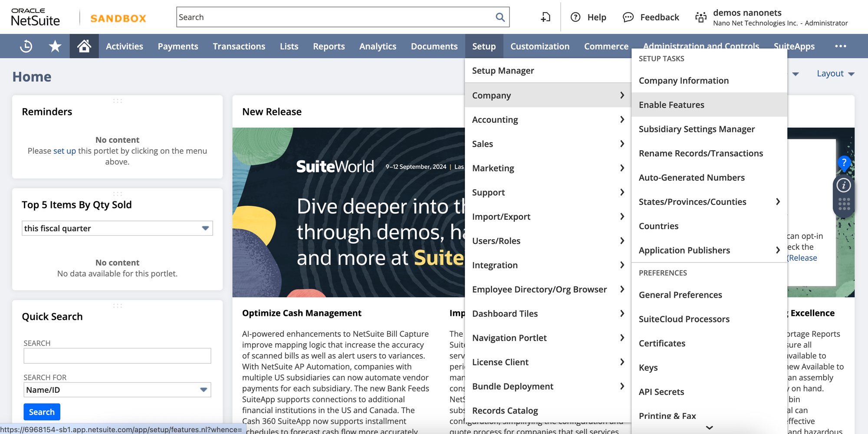868x434 pixels.
Task: Go to Home via house icon
Action: point(84,46)
